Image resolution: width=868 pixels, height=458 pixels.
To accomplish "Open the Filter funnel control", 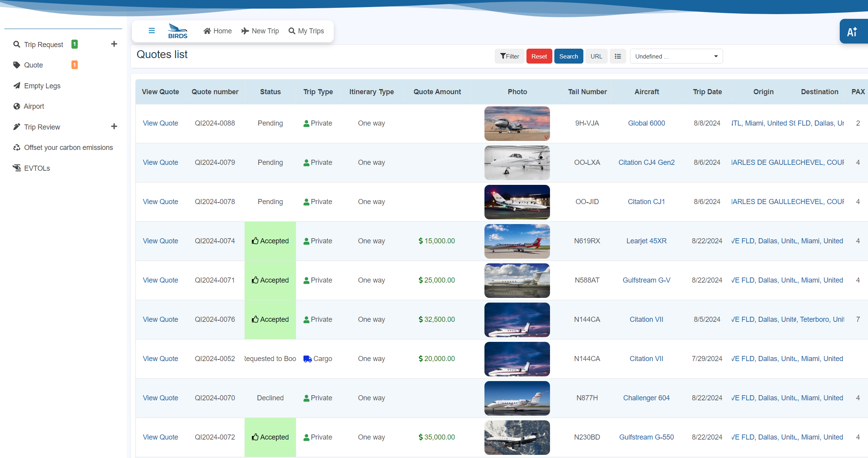I will (x=509, y=56).
